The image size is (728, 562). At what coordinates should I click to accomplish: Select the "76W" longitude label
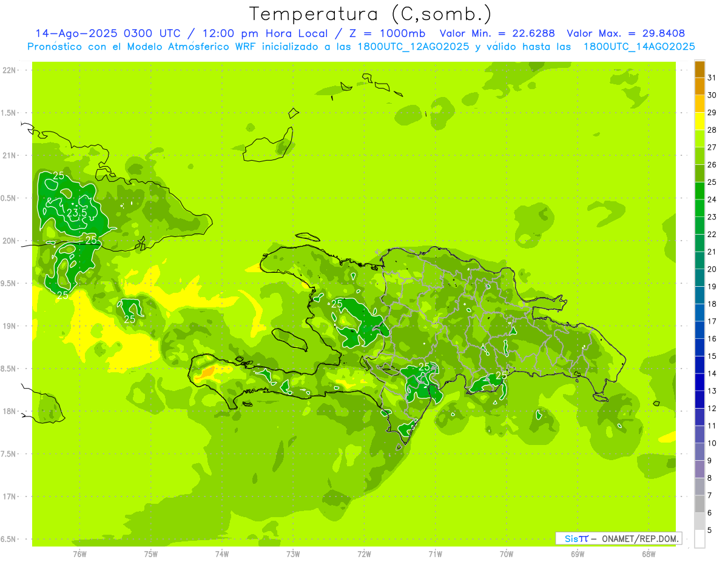[x=79, y=554]
